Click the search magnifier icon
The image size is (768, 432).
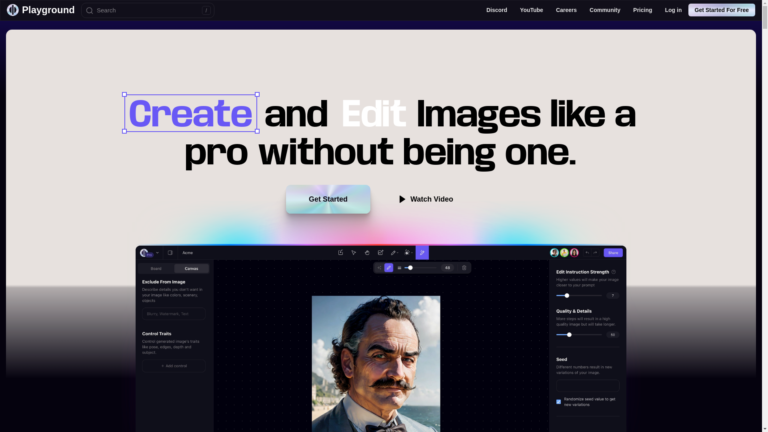(x=90, y=10)
